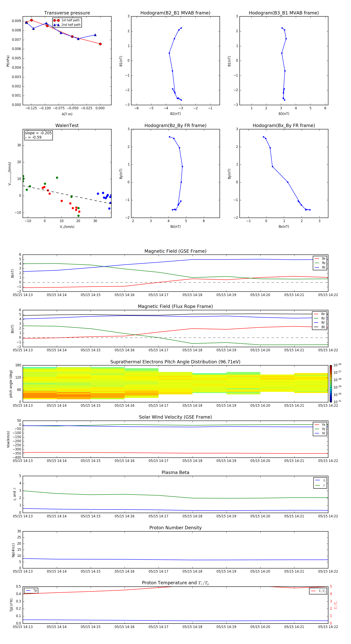Viewport: 351px width, 644px height.
Task: Click the 'B3(nT)' x-axis label
Action: pyautogui.click(x=284, y=114)
